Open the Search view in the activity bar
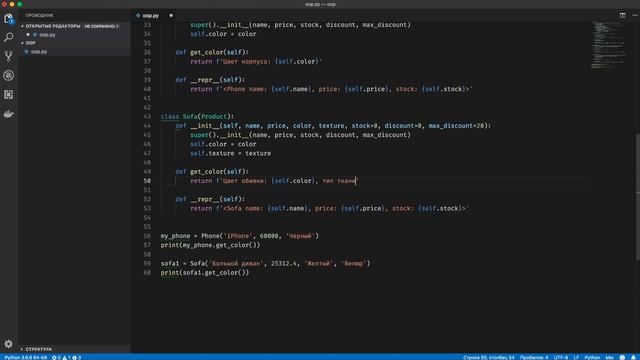 [9, 37]
